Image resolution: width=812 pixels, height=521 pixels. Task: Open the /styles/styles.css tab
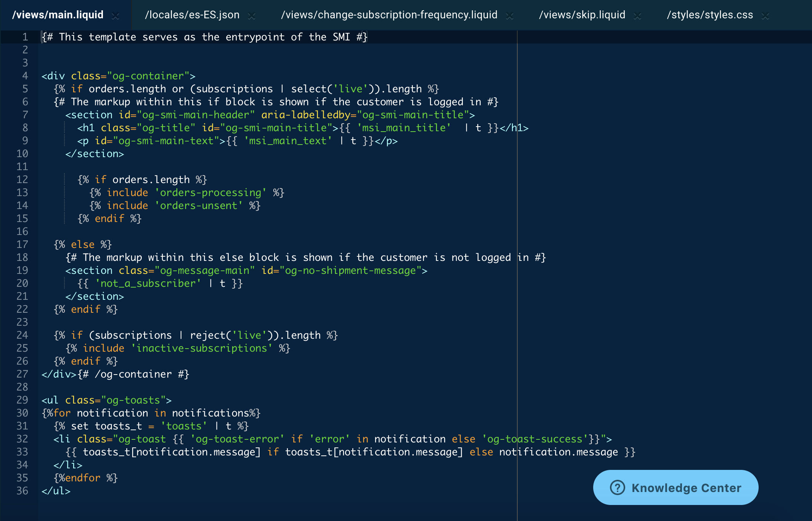[709, 15]
